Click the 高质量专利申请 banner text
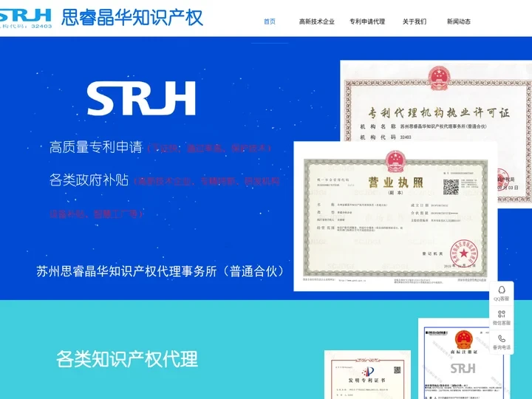The width and height of the screenshot is (532, 399). point(95,147)
